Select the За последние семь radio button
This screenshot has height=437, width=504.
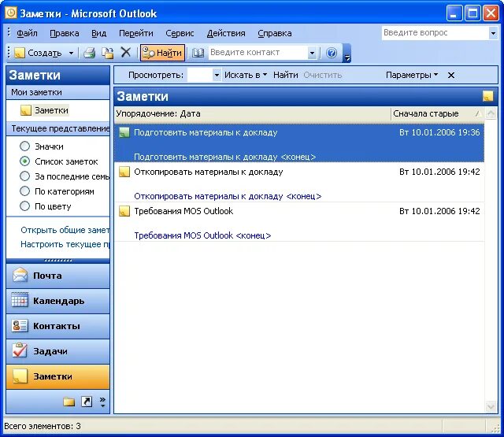tap(24, 176)
